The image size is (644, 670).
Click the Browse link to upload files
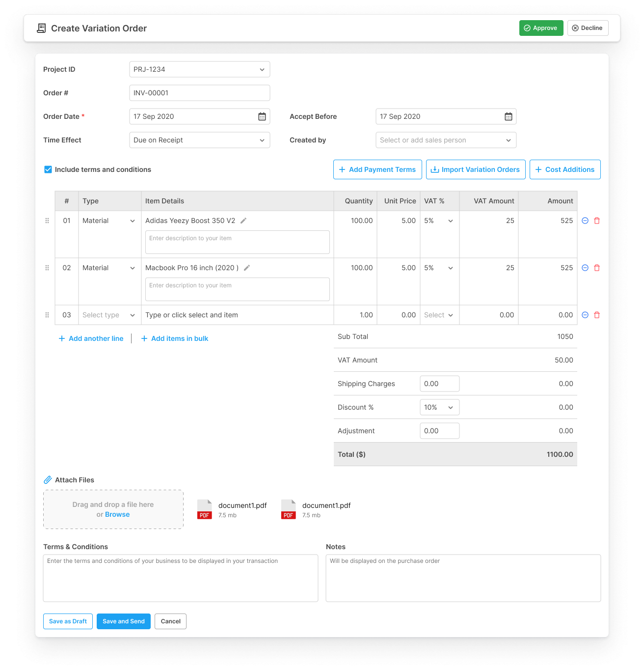(117, 514)
